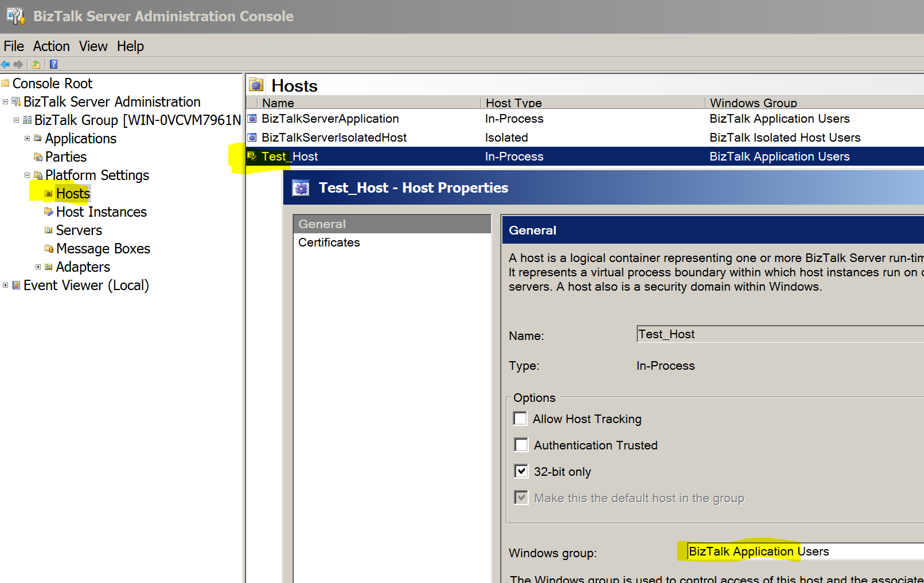Click the Host Properties dialog title icon
Screen dimensions: 924x583
point(301,188)
